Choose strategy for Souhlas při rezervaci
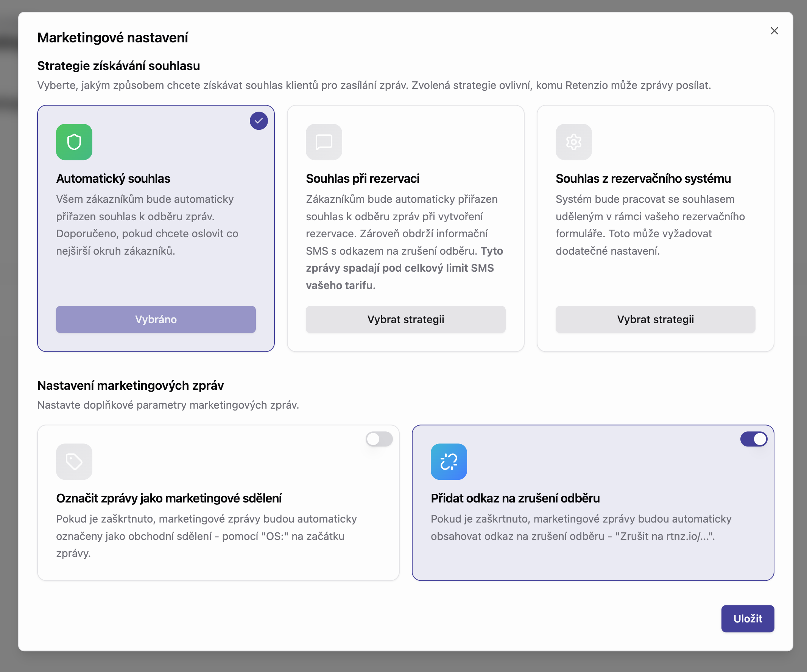807x672 pixels. tap(405, 319)
